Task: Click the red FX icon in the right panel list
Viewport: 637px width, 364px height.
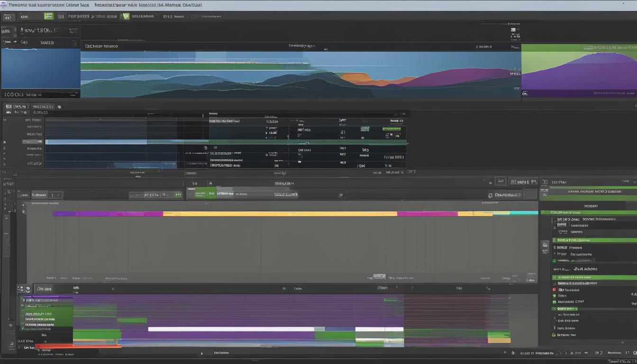Action: point(555,289)
